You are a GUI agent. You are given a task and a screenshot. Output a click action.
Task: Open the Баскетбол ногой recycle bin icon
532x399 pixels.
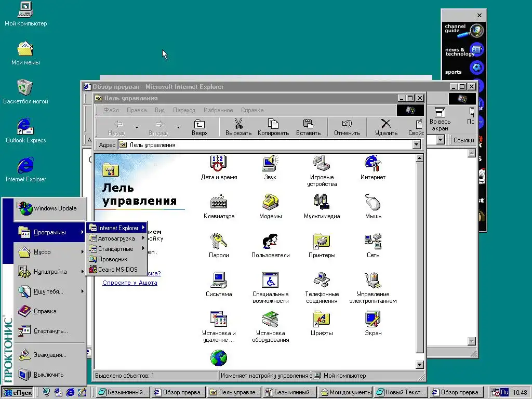click(25, 92)
